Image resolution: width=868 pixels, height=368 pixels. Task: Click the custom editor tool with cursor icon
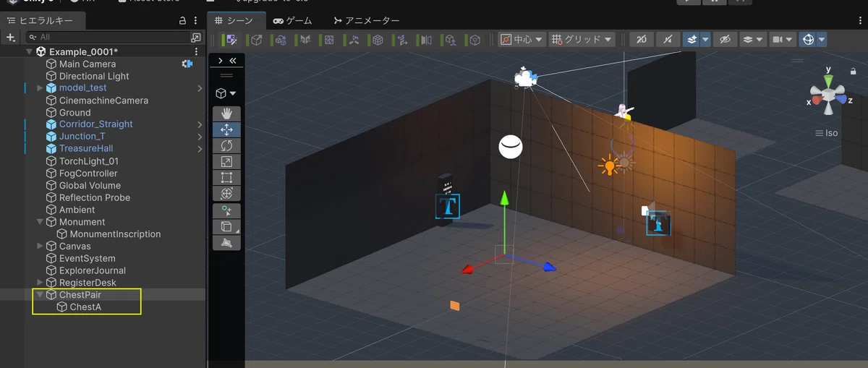tap(226, 210)
